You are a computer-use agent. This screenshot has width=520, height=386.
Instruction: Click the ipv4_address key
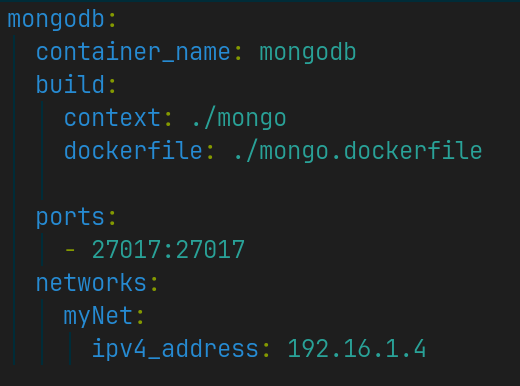[x=175, y=348]
